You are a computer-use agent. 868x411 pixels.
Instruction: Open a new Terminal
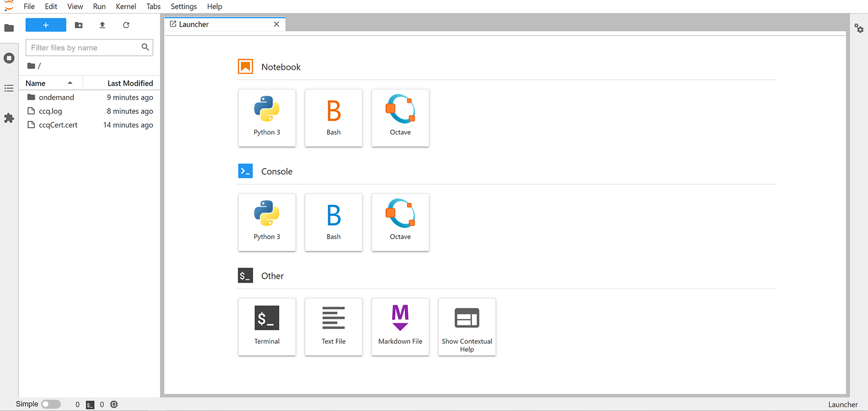[x=267, y=327]
